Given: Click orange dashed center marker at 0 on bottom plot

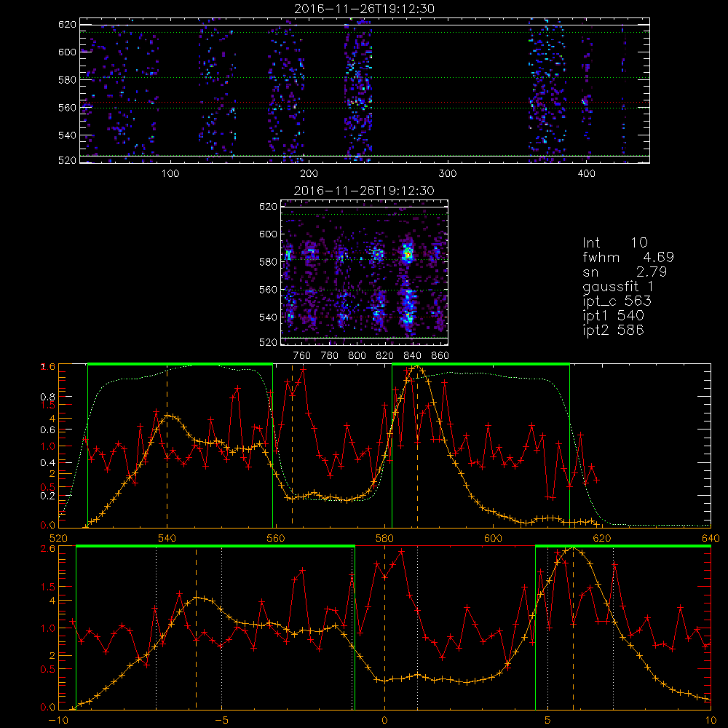Looking at the screenshot, I should tap(384, 628).
